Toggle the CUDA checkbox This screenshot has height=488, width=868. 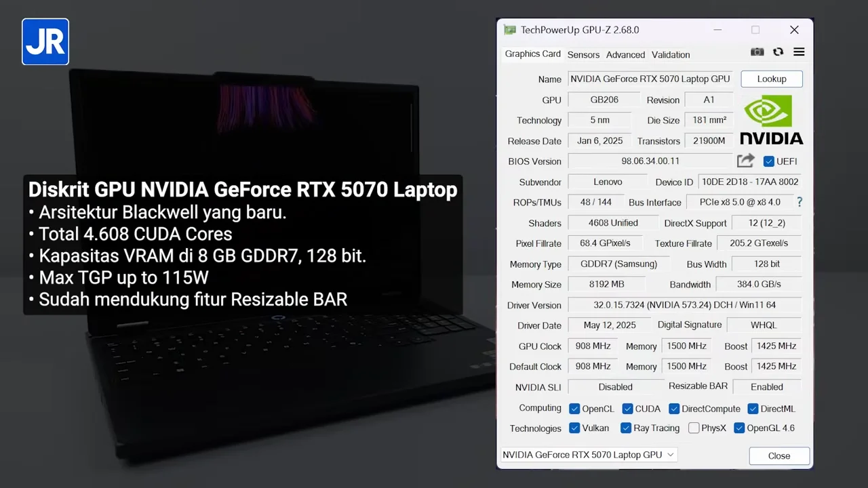(627, 409)
